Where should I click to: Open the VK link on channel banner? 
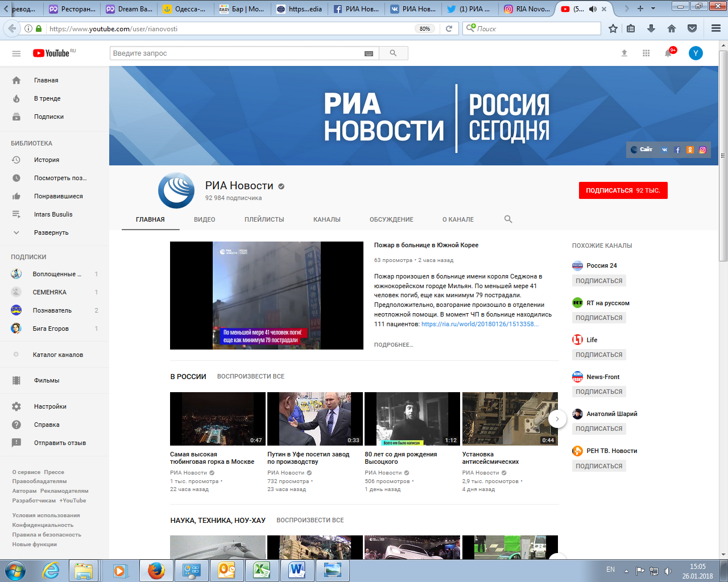point(664,150)
